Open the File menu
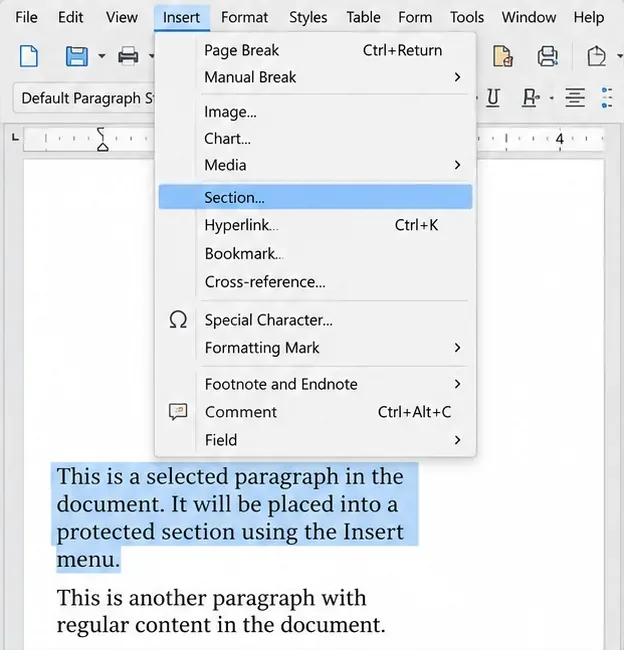Image resolution: width=624 pixels, height=650 pixels. point(26,17)
